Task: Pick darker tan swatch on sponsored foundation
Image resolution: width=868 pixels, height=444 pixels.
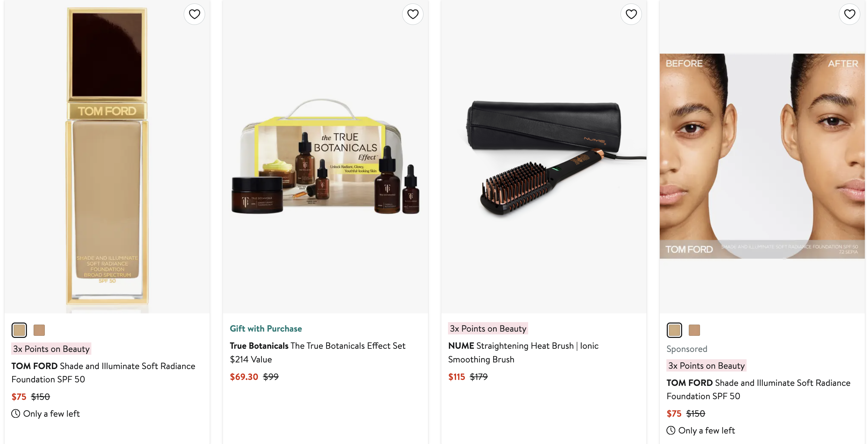Action: tap(694, 330)
